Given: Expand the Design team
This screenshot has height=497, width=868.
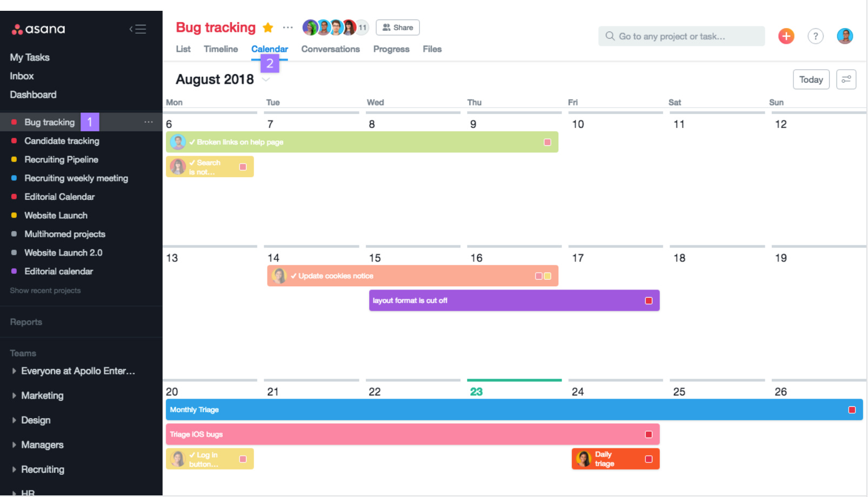Looking at the screenshot, I should coord(14,420).
